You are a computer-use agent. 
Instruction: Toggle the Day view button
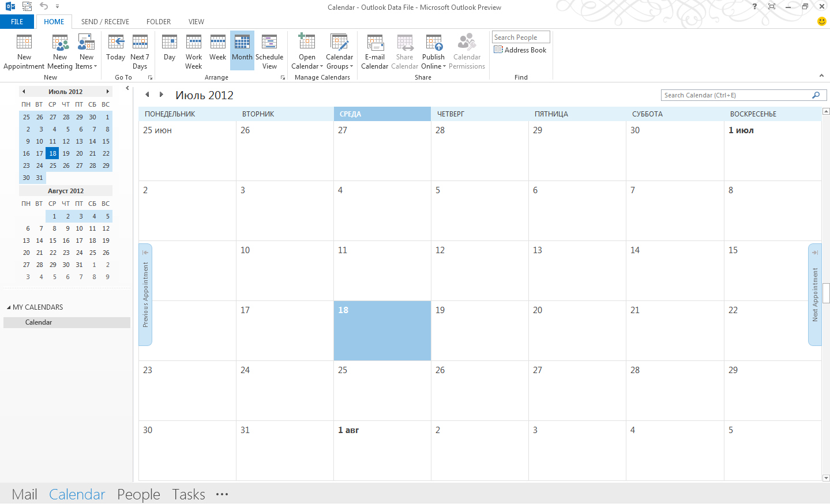[170, 51]
